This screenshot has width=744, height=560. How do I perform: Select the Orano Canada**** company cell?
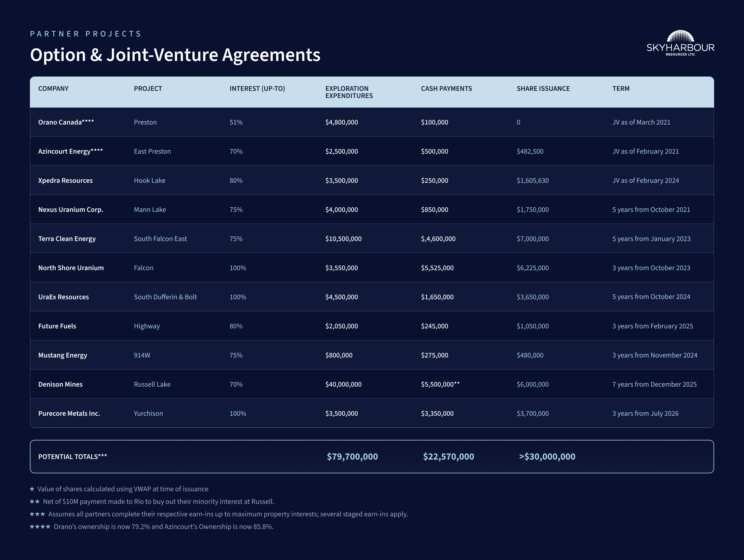[x=66, y=122]
